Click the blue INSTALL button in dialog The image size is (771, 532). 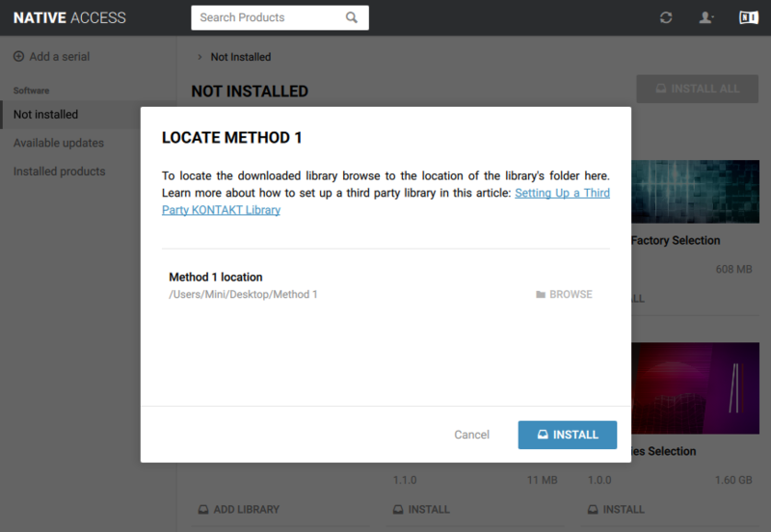pyautogui.click(x=568, y=435)
